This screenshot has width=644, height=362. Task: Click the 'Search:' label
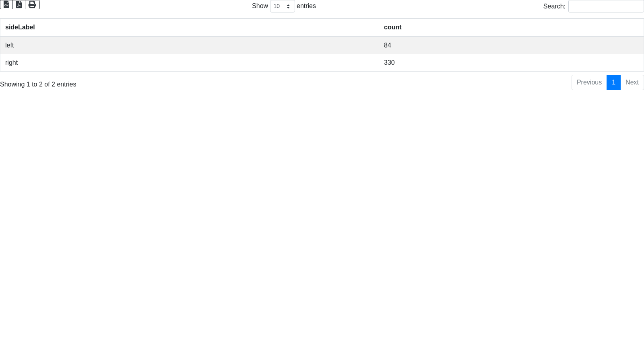coord(554,6)
